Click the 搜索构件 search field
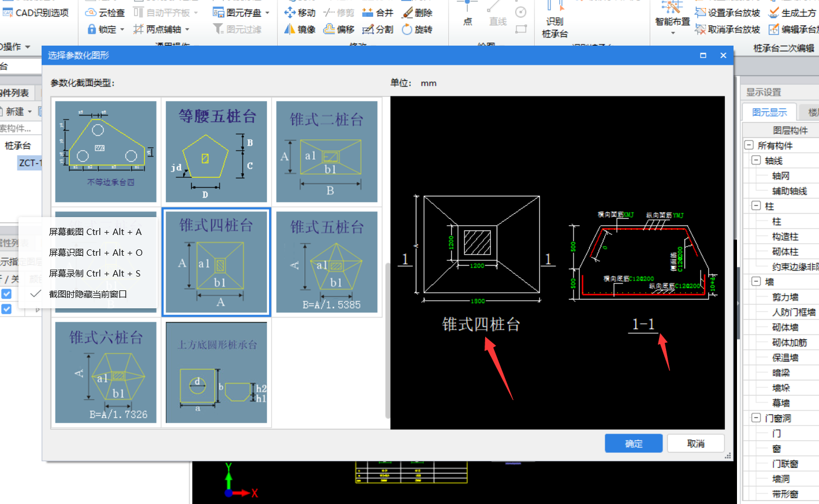The height and width of the screenshot is (504, 819). click(x=21, y=128)
